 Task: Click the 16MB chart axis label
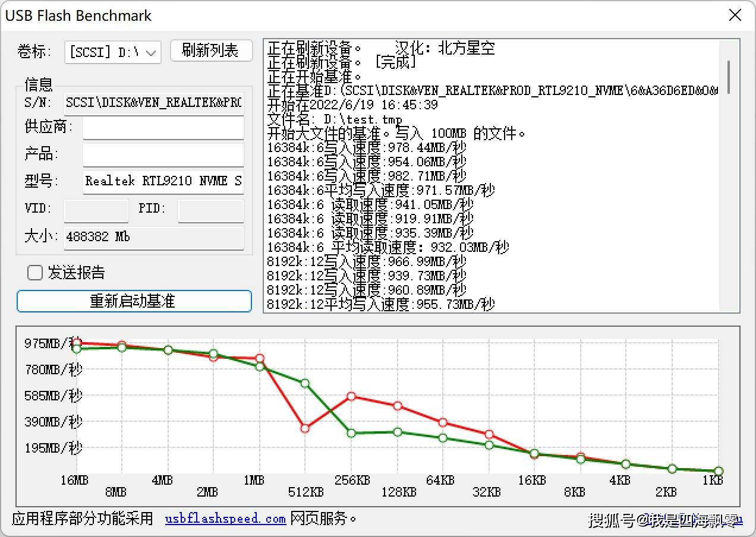point(75,480)
